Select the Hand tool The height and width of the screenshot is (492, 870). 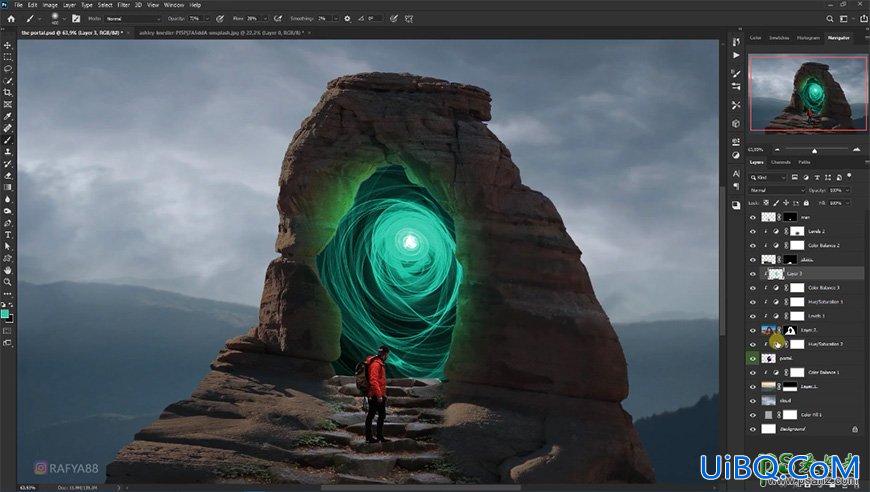coord(8,271)
